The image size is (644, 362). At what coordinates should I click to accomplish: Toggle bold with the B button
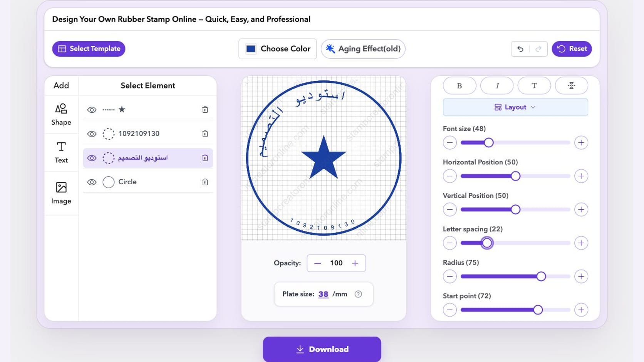pyautogui.click(x=460, y=85)
